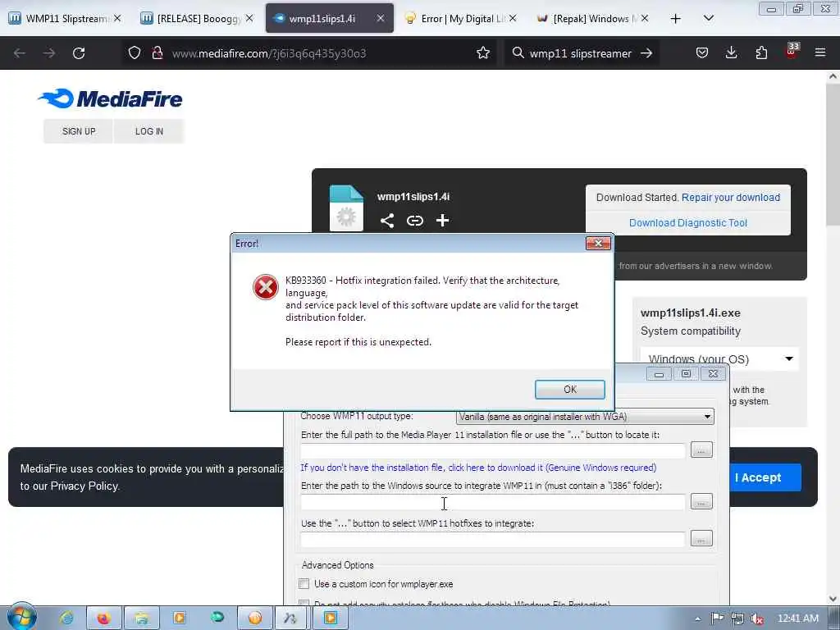
Task: Close the Error | My Digital Life tab
Action: (x=513, y=19)
